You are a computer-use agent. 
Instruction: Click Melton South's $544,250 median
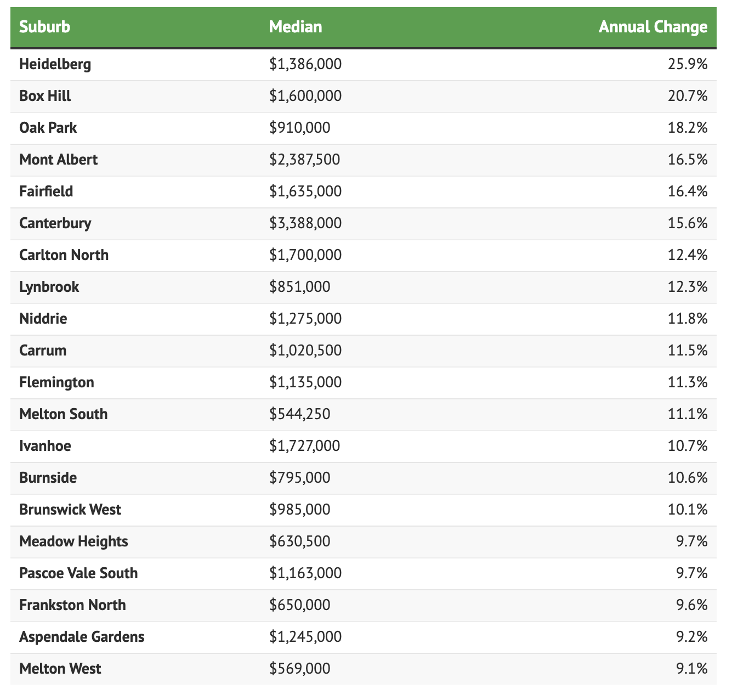[299, 414]
